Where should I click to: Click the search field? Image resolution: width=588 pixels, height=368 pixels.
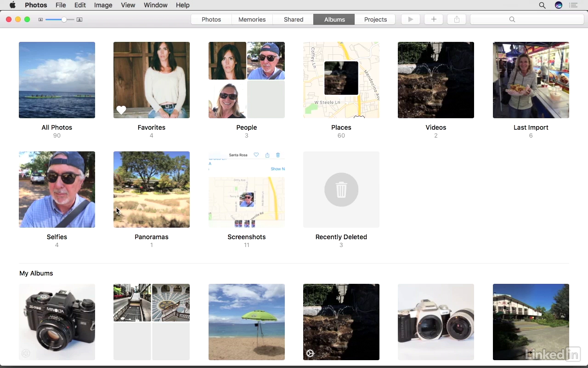[527, 19]
